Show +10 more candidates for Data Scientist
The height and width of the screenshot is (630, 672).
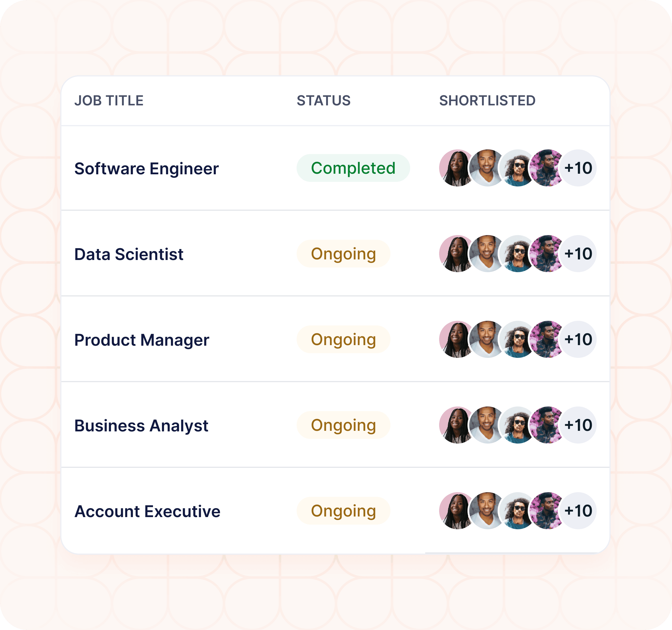579,254
